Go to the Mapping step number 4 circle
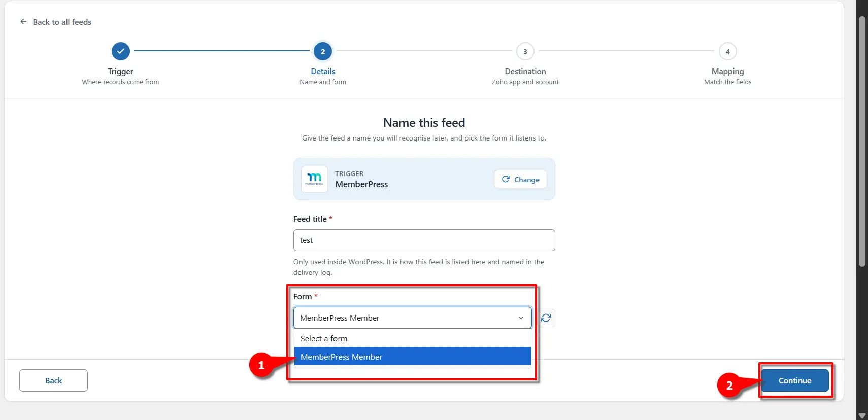 pyautogui.click(x=728, y=51)
